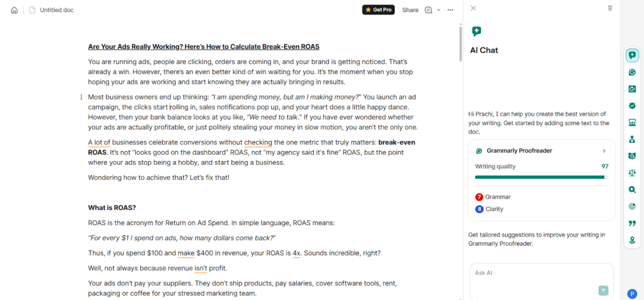This screenshot has height=300, width=644.
Task: Expand the Grammarly Proofreader chevron
Action: pos(604,151)
